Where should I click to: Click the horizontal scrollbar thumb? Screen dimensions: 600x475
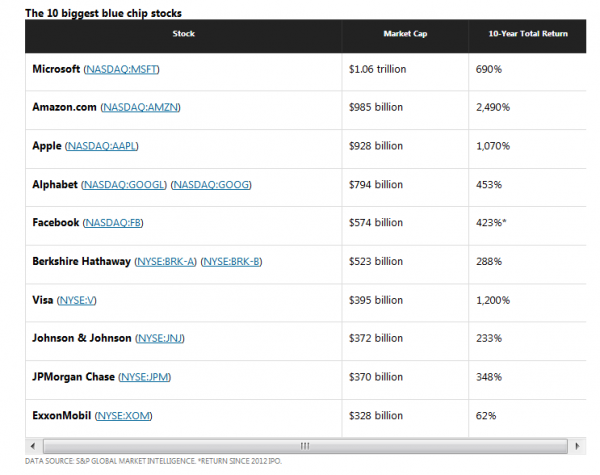[305, 446]
